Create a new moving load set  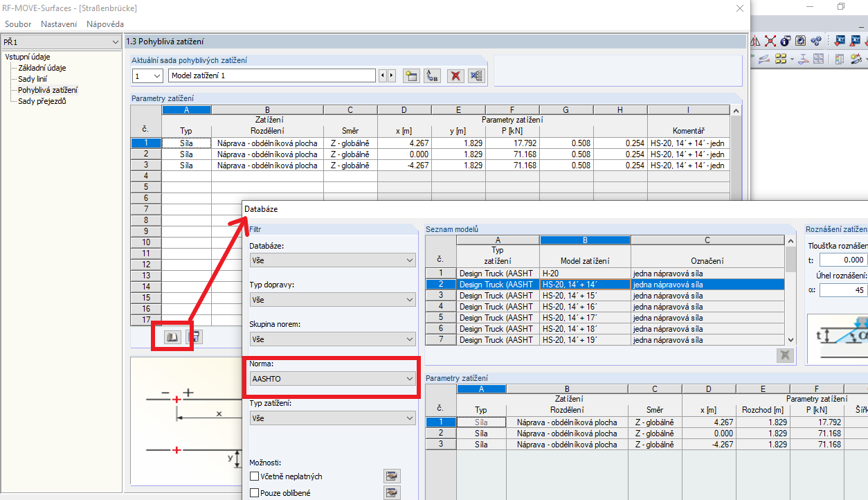pyautogui.click(x=411, y=75)
